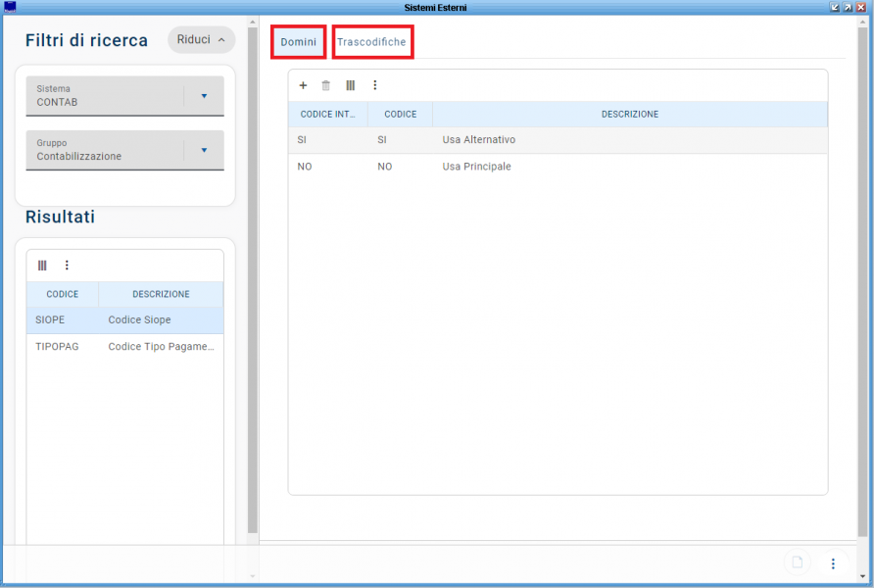
Task: Sort domains by CODICE header in Domini table
Action: click(x=400, y=115)
